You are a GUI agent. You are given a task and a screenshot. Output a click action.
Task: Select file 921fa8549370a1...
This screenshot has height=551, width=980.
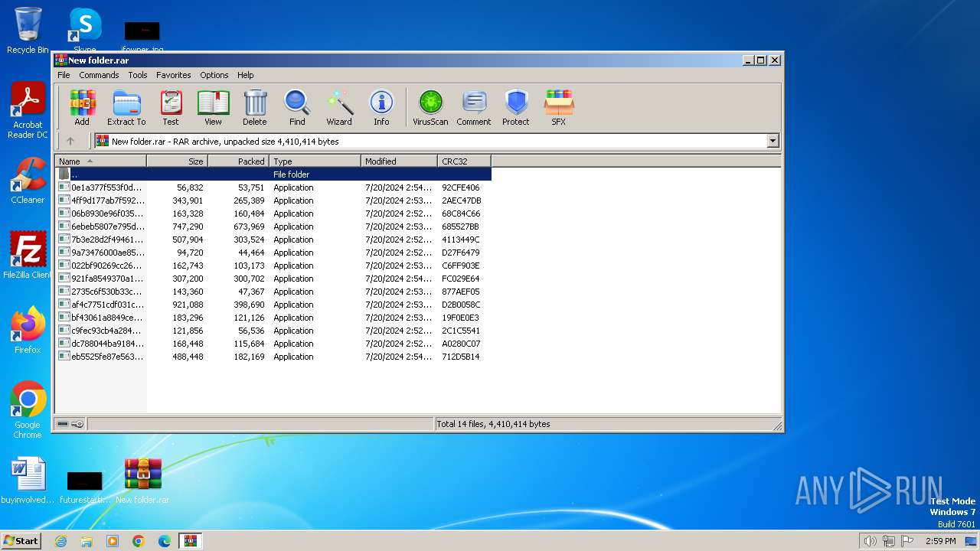click(273, 279)
